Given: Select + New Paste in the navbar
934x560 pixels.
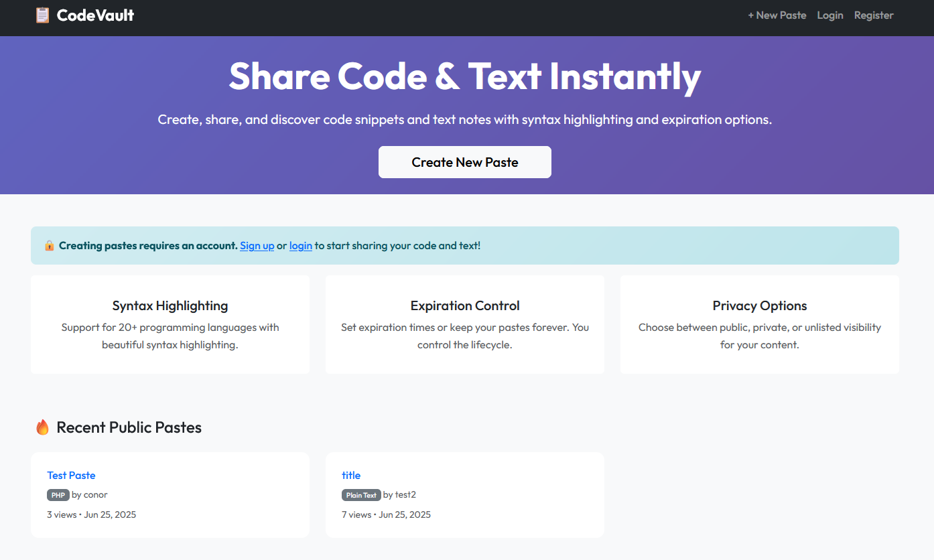Looking at the screenshot, I should 777,15.
